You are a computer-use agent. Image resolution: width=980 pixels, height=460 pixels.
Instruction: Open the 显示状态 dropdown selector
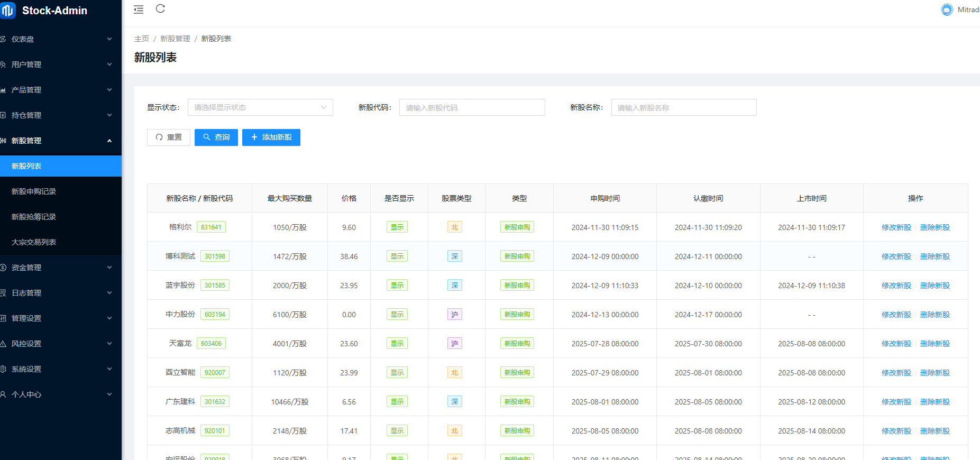(x=260, y=107)
